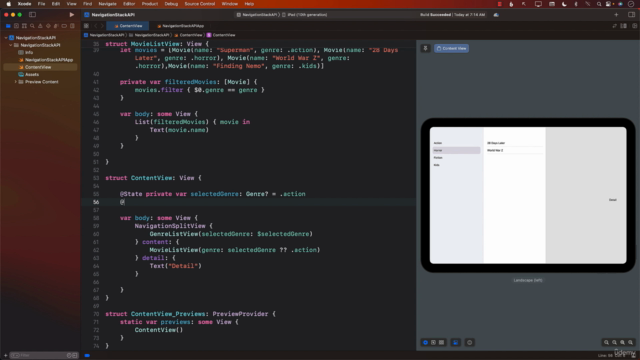Toggle the pin preview button
Screen dimensions: 640x360
pos(425,48)
